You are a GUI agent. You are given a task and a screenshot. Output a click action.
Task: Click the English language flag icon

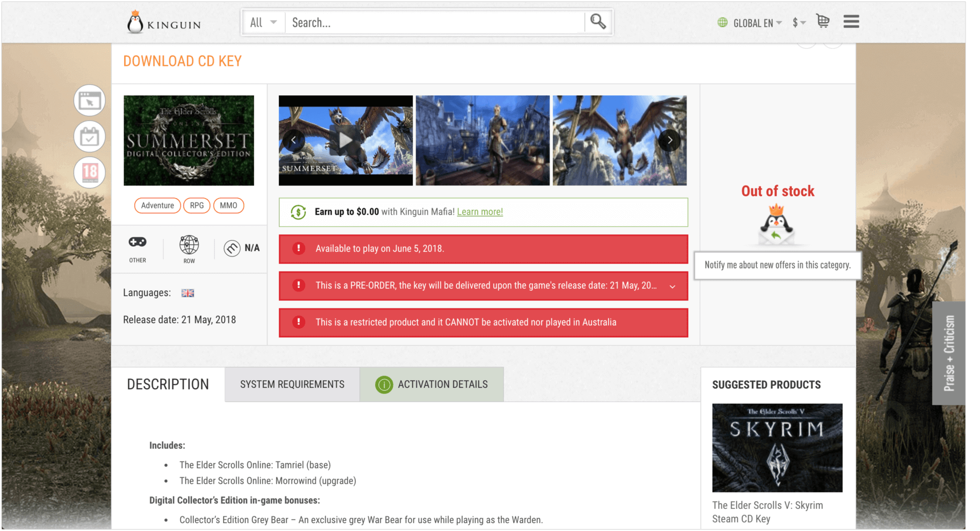[x=188, y=293]
